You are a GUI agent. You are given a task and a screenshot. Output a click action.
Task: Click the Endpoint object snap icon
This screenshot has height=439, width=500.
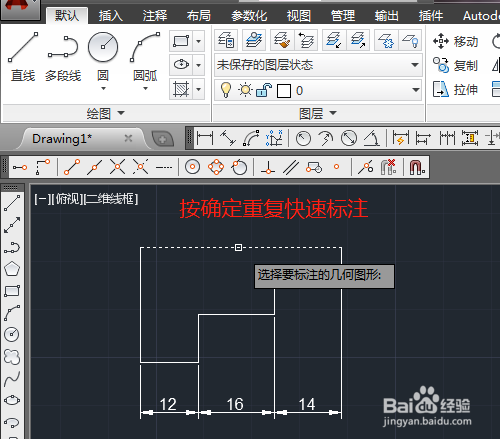[72, 167]
